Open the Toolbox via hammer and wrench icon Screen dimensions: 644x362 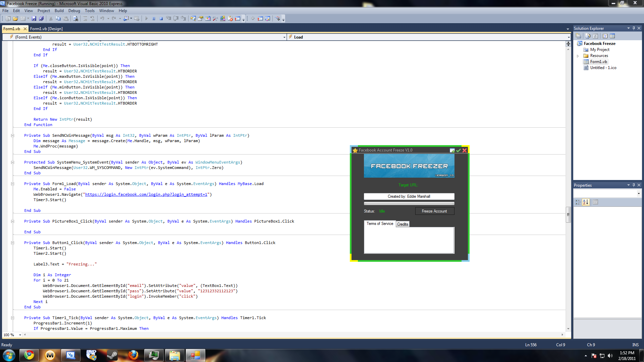click(x=215, y=18)
